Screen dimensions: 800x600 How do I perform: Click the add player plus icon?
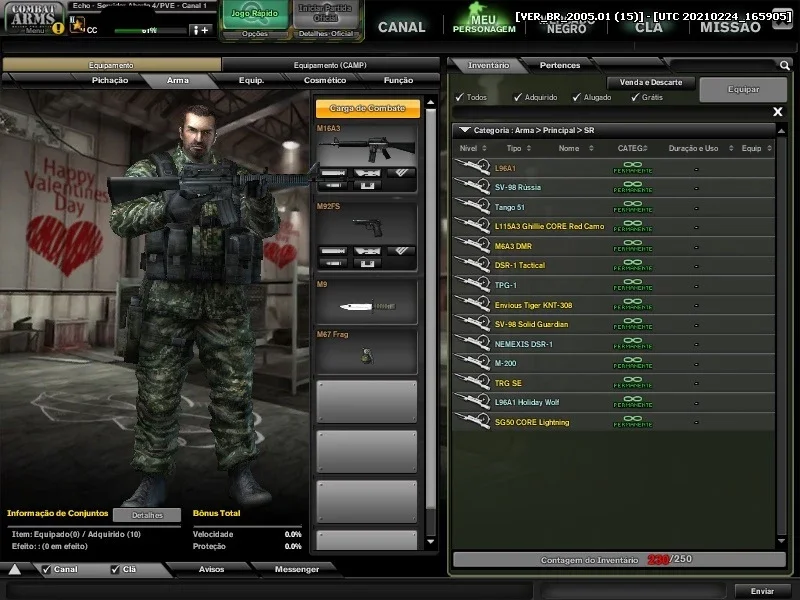201,30
